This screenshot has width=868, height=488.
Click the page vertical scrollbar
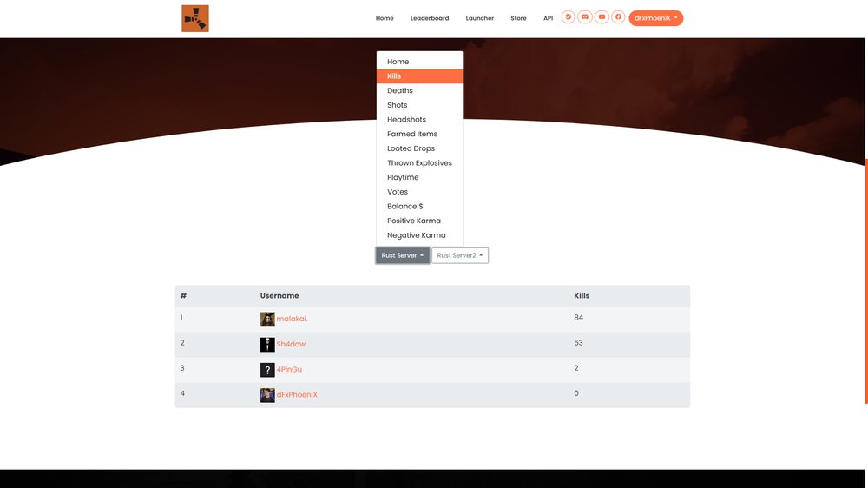click(x=865, y=281)
